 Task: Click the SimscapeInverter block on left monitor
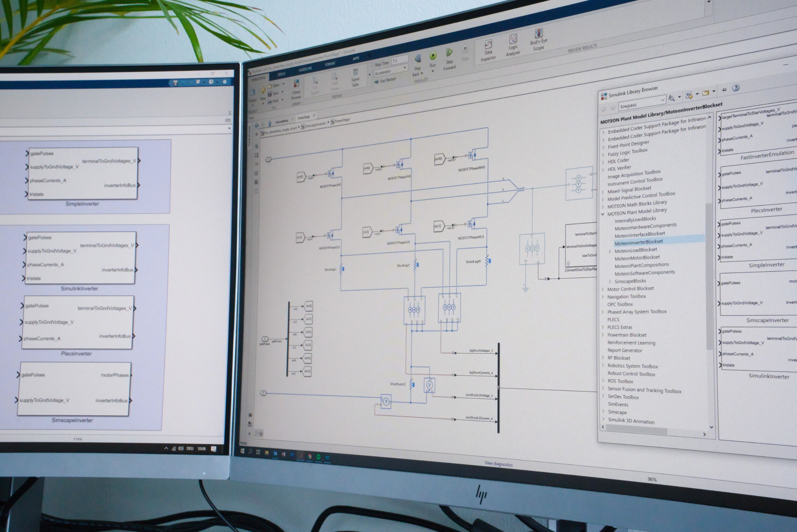[x=74, y=389]
